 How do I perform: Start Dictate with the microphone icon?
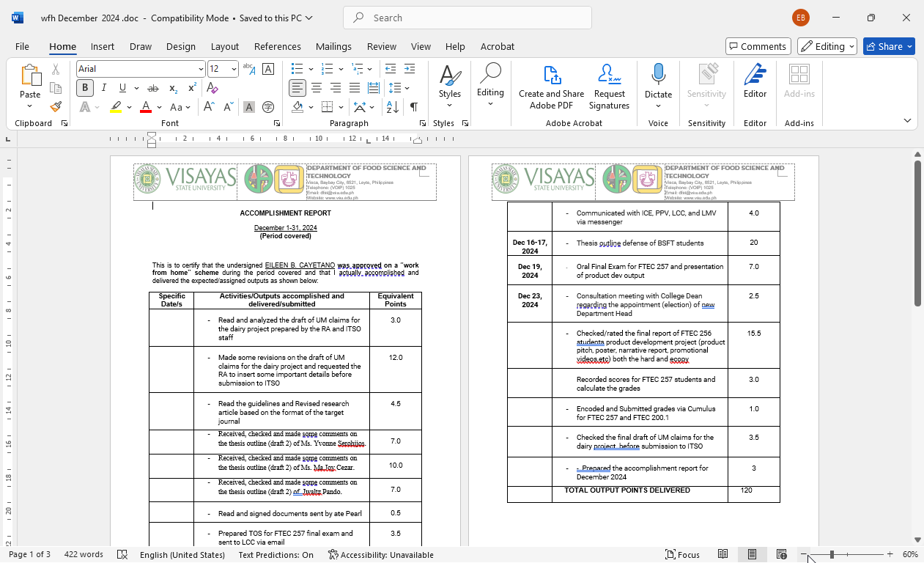pos(658,75)
